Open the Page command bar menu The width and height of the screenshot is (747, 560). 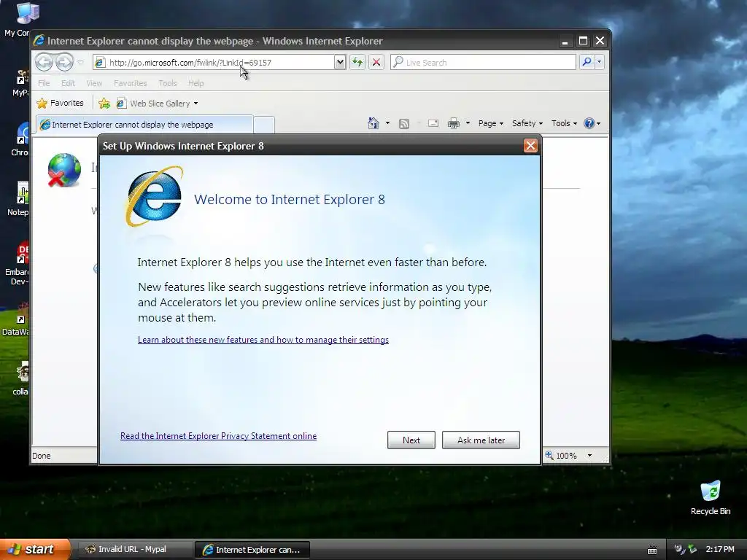[x=491, y=123]
